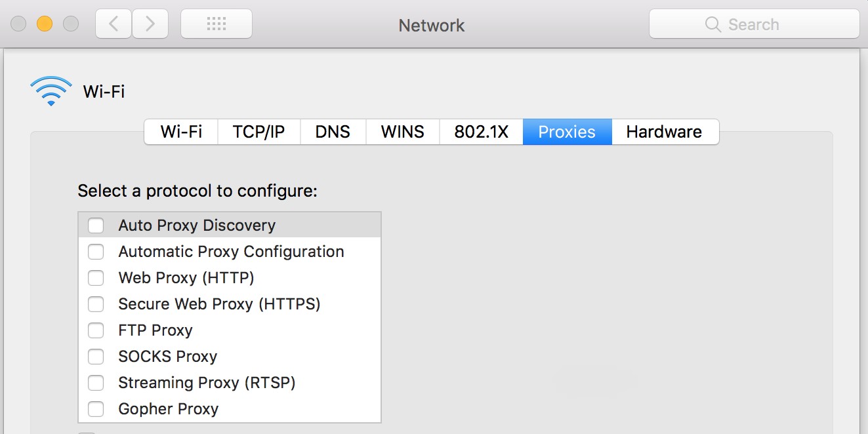Click the magnifying glass in search bar

[x=713, y=24]
